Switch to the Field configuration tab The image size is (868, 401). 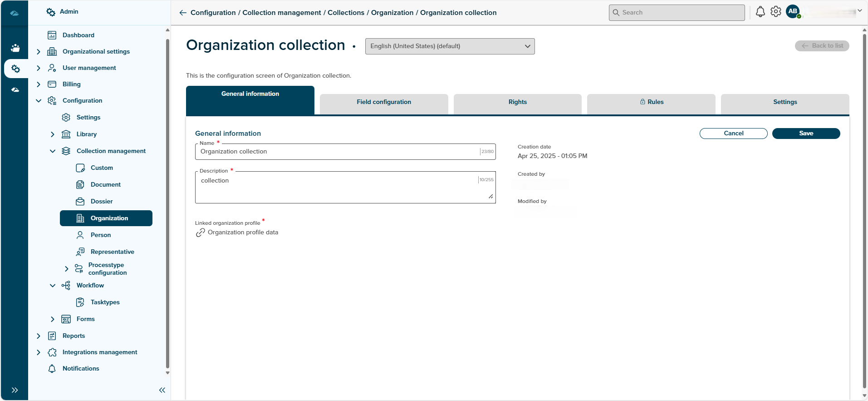pos(384,102)
